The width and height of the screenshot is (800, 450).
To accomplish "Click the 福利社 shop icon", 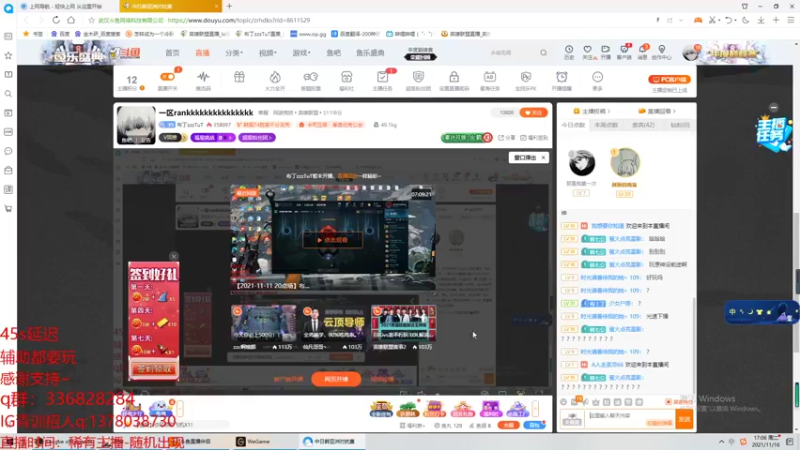I will pos(346,77).
